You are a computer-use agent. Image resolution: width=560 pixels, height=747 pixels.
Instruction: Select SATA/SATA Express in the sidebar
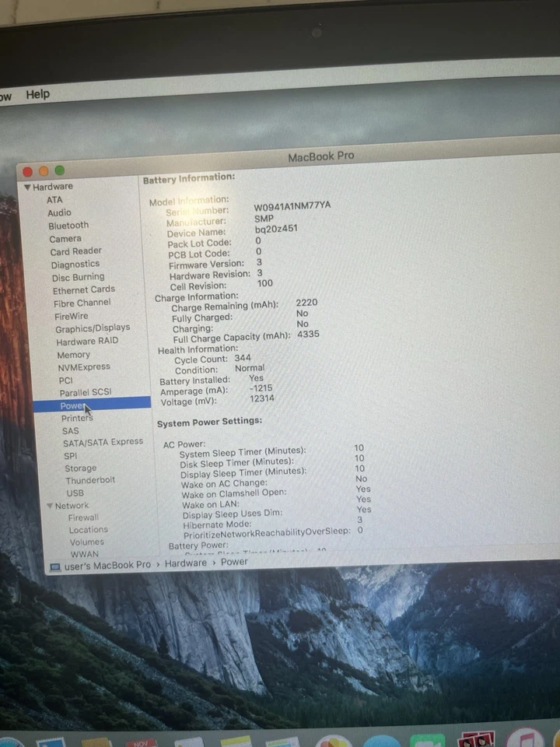point(103,443)
